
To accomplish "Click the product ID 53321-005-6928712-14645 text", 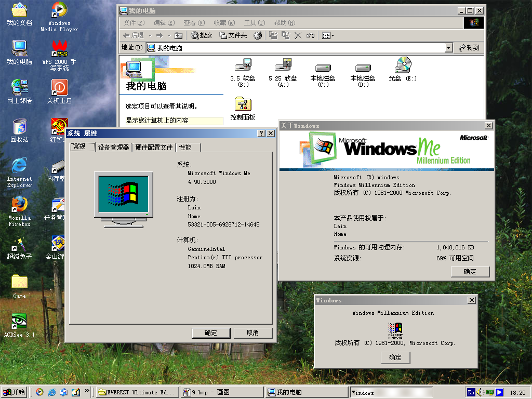I will (x=223, y=224).
